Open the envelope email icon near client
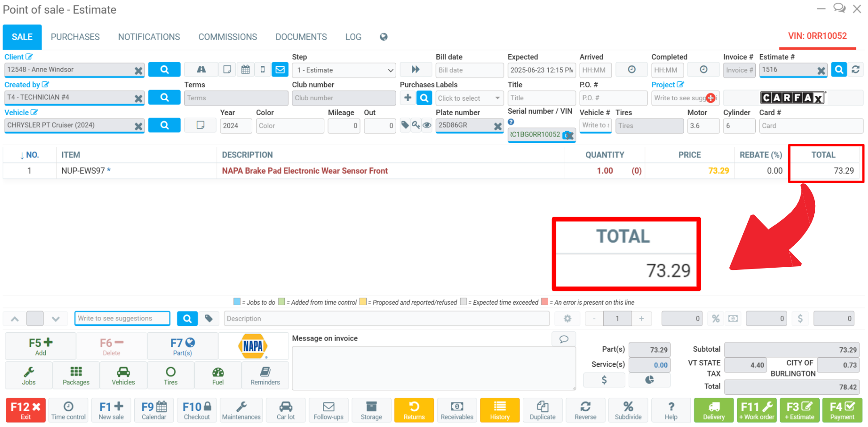 point(280,69)
